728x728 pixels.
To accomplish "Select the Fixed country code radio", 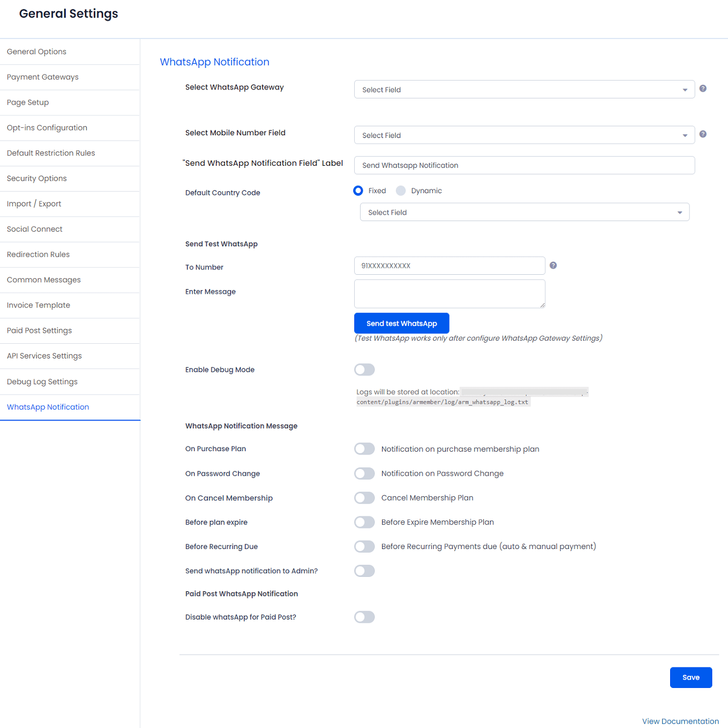I will coord(358,191).
